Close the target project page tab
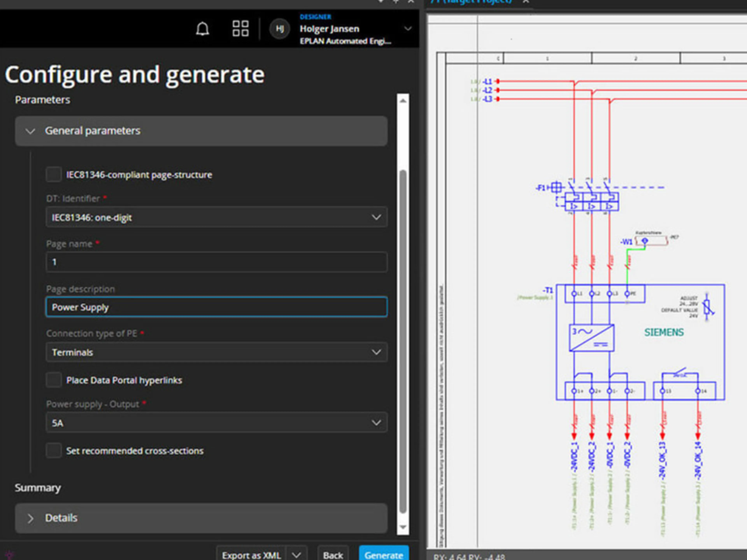Image resolution: width=747 pixels, height=560 pixels. [526, 2]
